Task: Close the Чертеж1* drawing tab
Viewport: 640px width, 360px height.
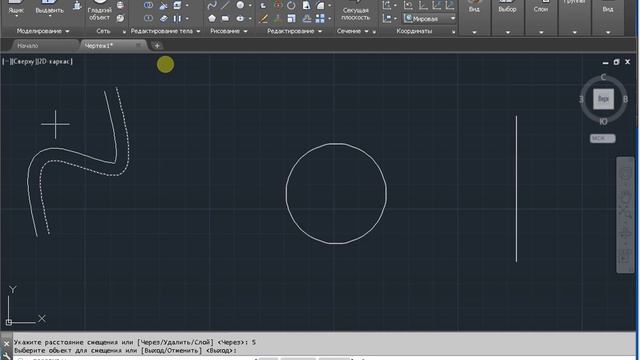Action: point(138,45)
